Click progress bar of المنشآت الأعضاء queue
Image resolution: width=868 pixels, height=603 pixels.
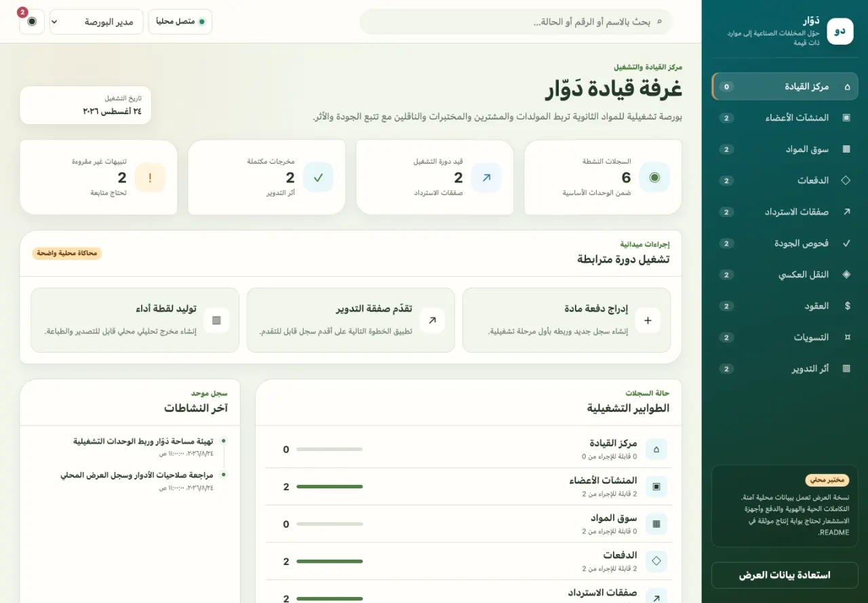(x=330, y=486)
